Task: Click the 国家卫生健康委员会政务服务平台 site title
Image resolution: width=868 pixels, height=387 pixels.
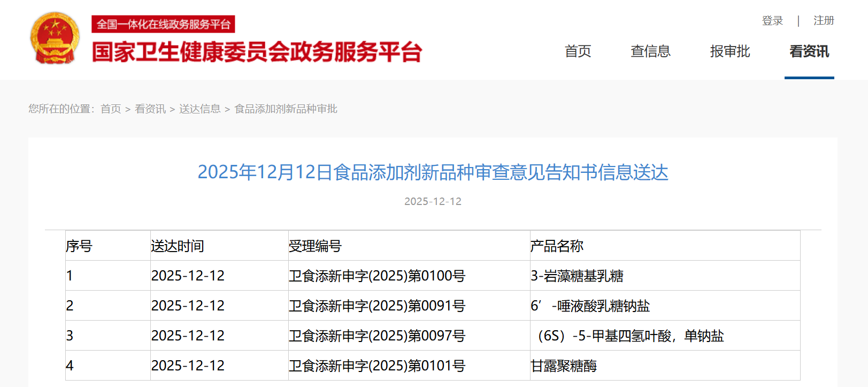Action: click(257, 52)
